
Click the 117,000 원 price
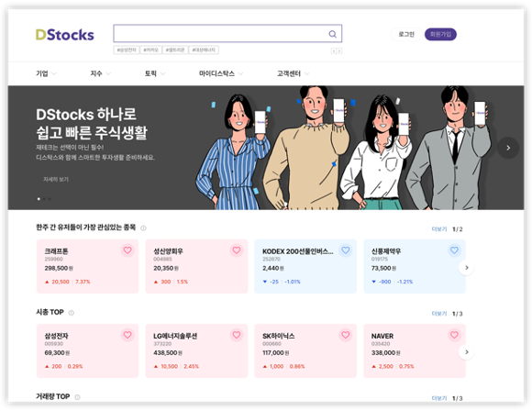tap(276, 353)
